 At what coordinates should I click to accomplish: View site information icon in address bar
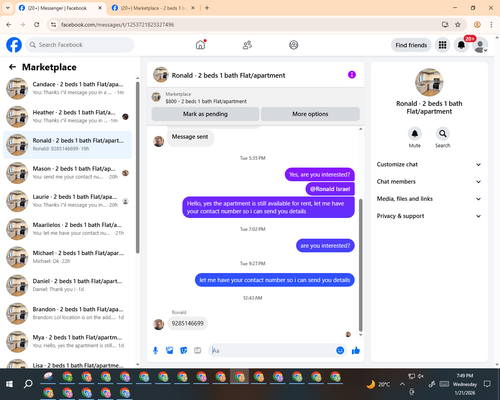pyautogui.click(x=53, y=24)
